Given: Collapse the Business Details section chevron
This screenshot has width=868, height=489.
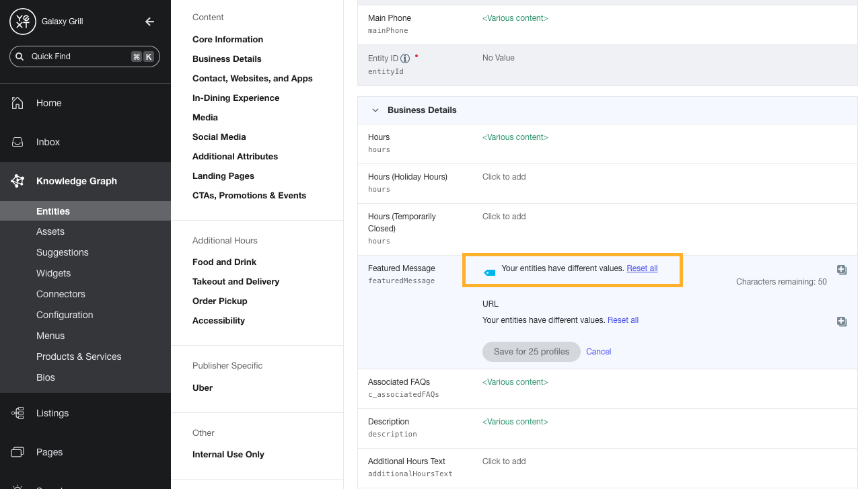Looking at the screenshot, I should point(375,110).
